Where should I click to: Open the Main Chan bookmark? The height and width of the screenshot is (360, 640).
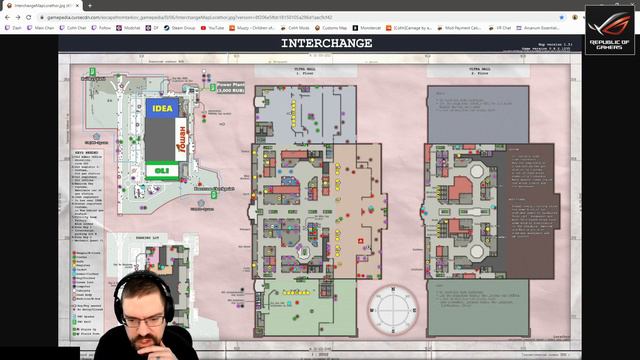point(40,28)
